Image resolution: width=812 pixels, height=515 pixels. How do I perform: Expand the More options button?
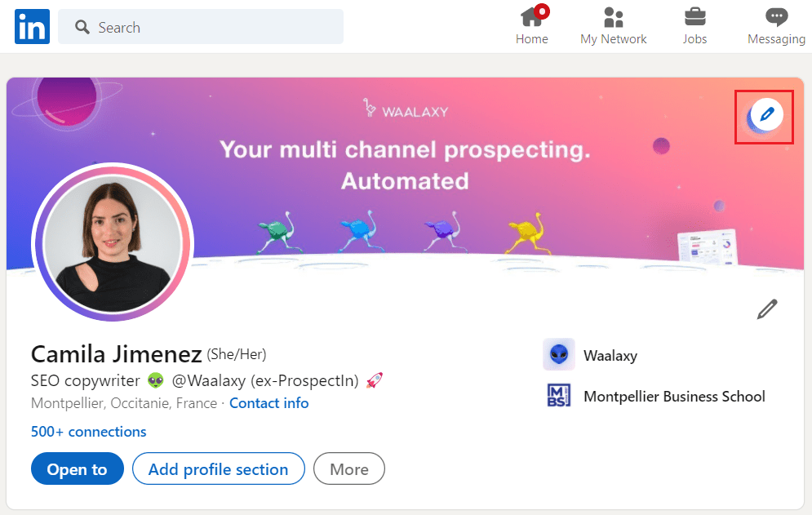(x=348, y=469)
